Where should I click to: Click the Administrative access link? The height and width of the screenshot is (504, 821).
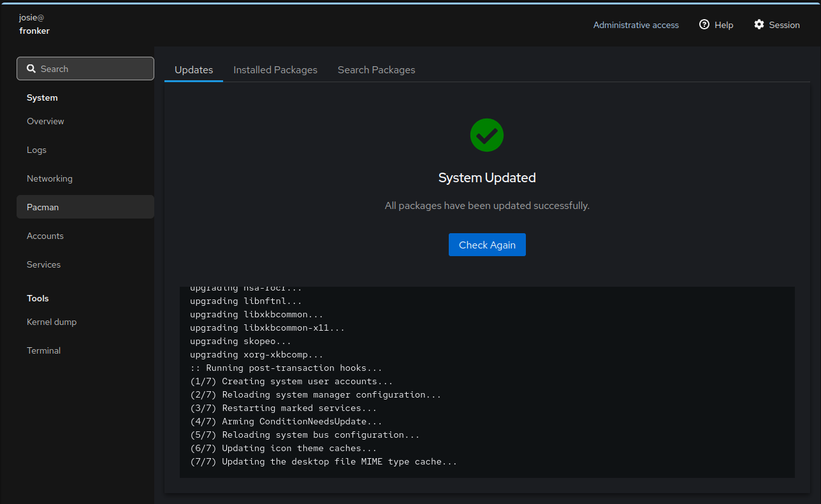coord(636,25)
